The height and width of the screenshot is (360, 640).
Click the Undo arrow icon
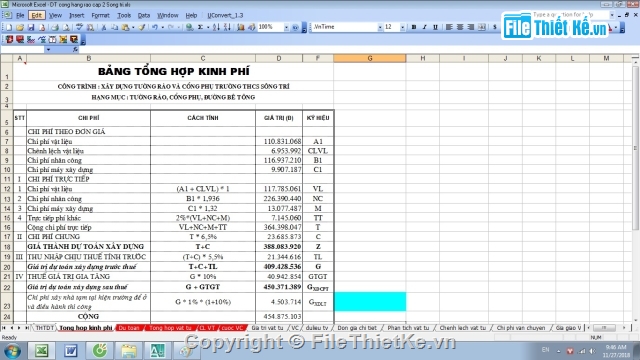point(155,27)
